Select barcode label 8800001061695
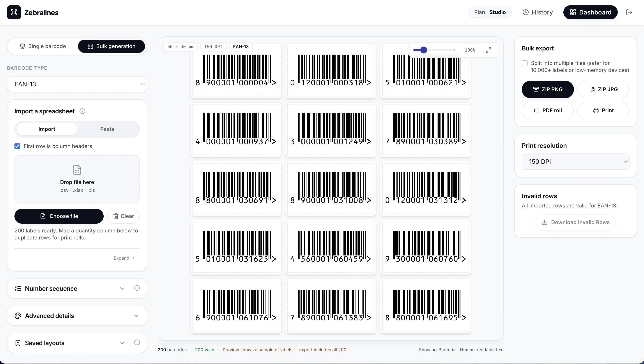 pos(425,306)
